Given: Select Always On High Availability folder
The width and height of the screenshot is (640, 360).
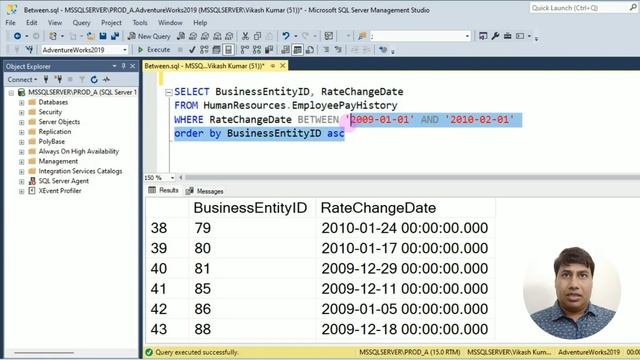Looking at the screenshot, I should (x=78, y=151).
